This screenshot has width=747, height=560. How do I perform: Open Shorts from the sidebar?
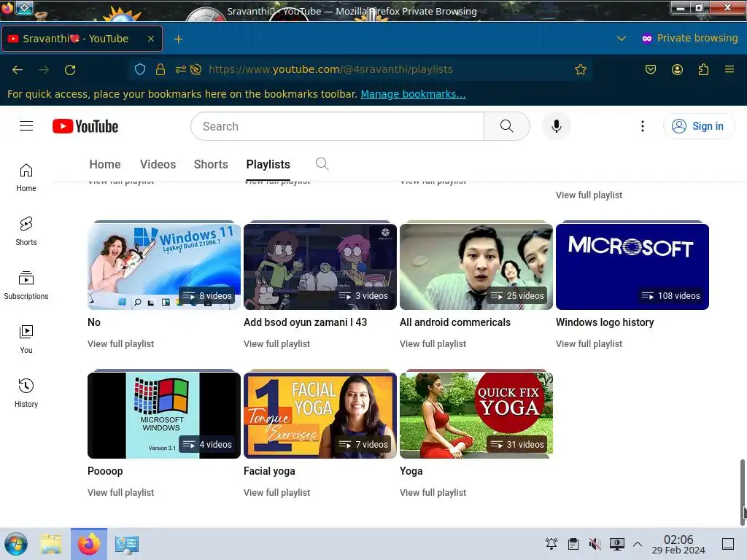[26, 231]
